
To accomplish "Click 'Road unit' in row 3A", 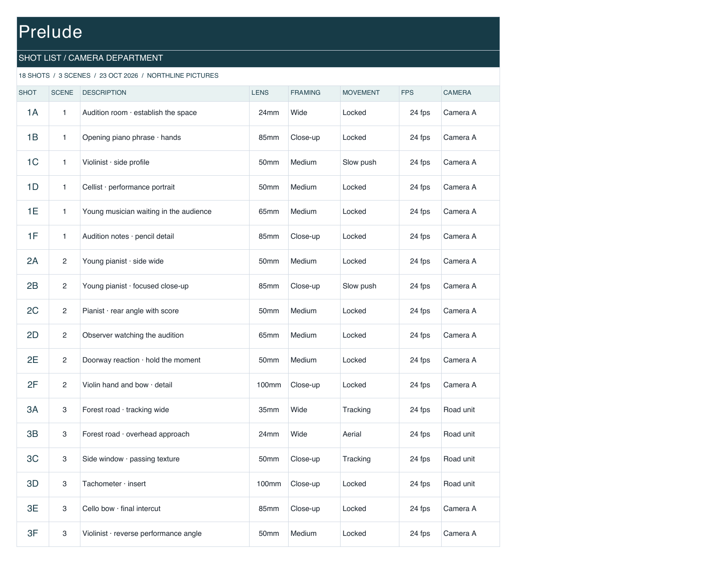I will 459,410.
